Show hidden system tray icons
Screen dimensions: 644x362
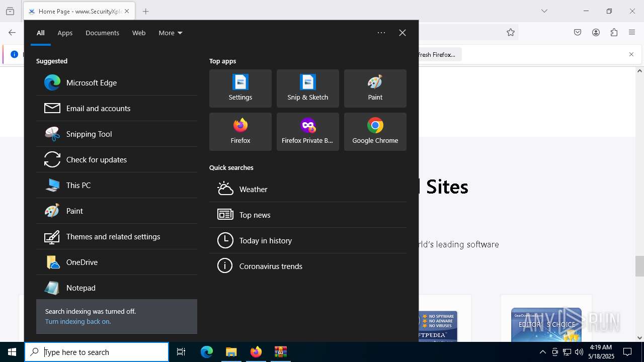[542, 352]
